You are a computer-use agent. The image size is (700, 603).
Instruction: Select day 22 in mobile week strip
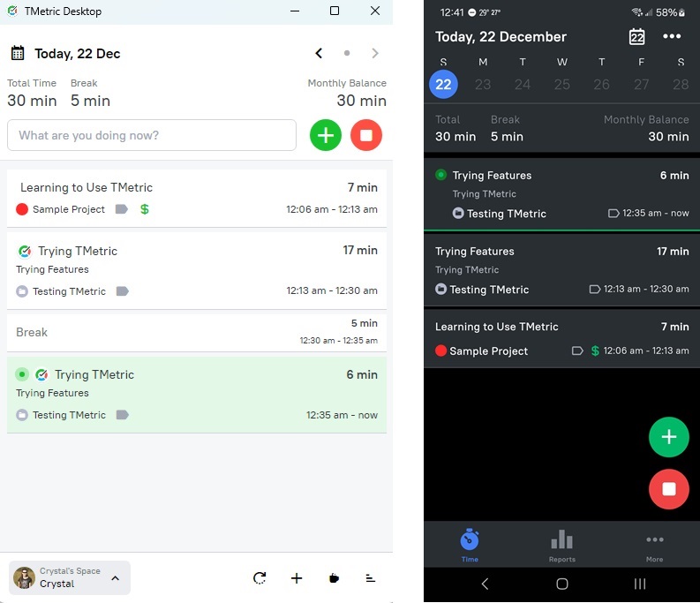pyautogui.click(x=443, y=84)
